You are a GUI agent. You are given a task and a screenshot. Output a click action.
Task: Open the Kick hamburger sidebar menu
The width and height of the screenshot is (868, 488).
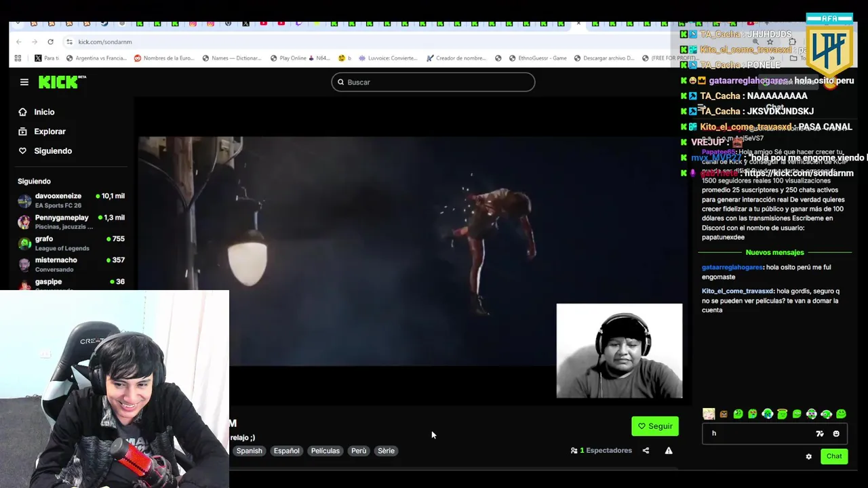(x=24, y=82)
